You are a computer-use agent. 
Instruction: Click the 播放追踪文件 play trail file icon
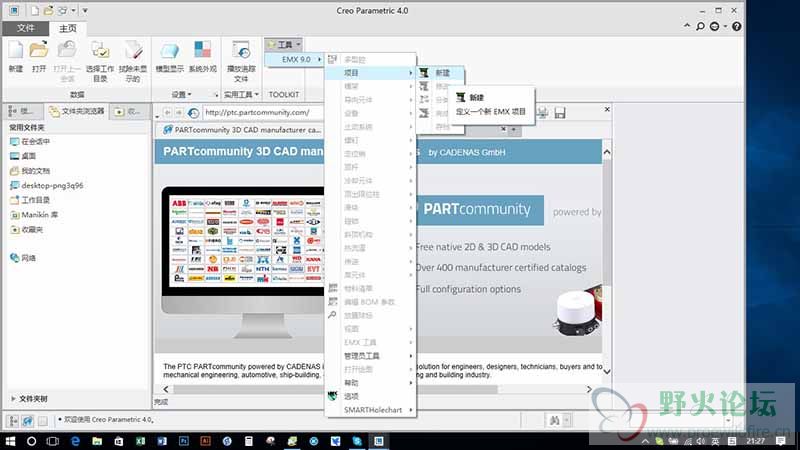point(241,51)
